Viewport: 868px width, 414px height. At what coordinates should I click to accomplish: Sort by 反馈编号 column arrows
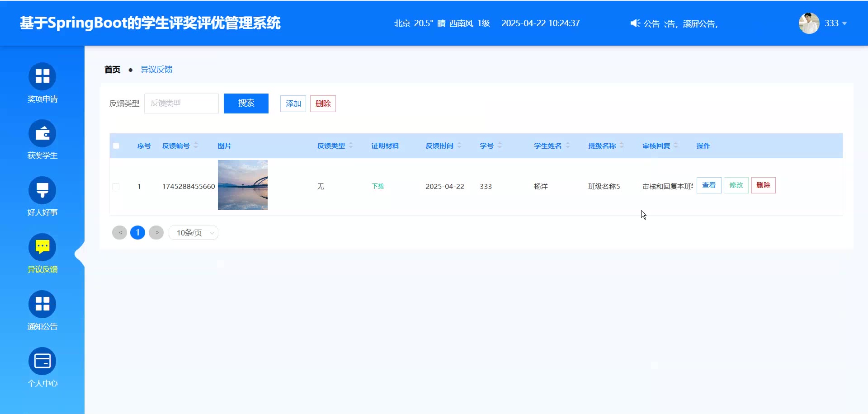coord(196,146)
